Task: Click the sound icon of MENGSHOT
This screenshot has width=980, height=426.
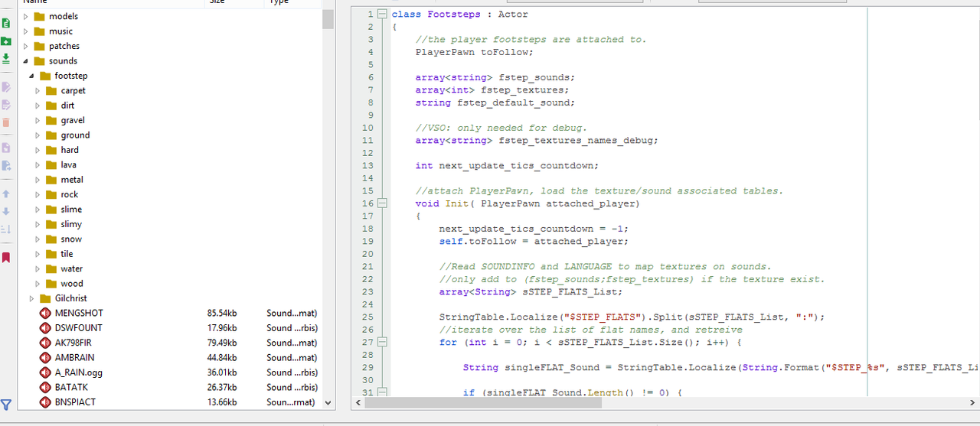Action: [x=45, y=313]
